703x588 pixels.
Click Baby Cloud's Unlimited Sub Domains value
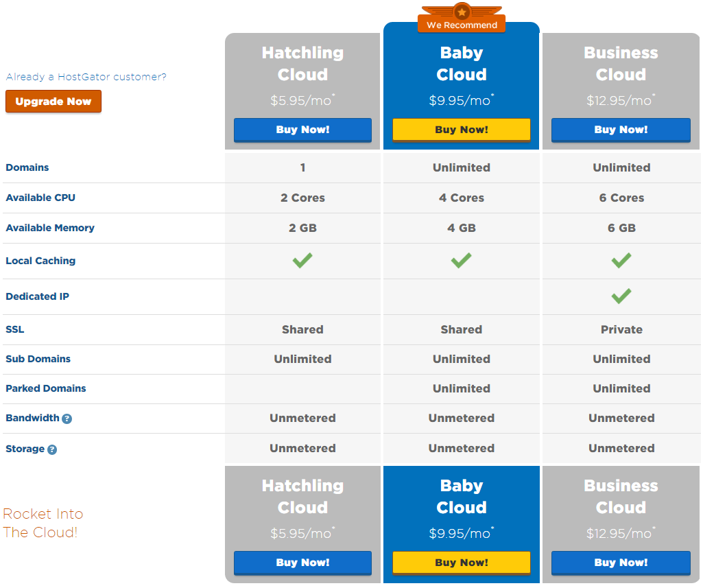pos(462,360)
